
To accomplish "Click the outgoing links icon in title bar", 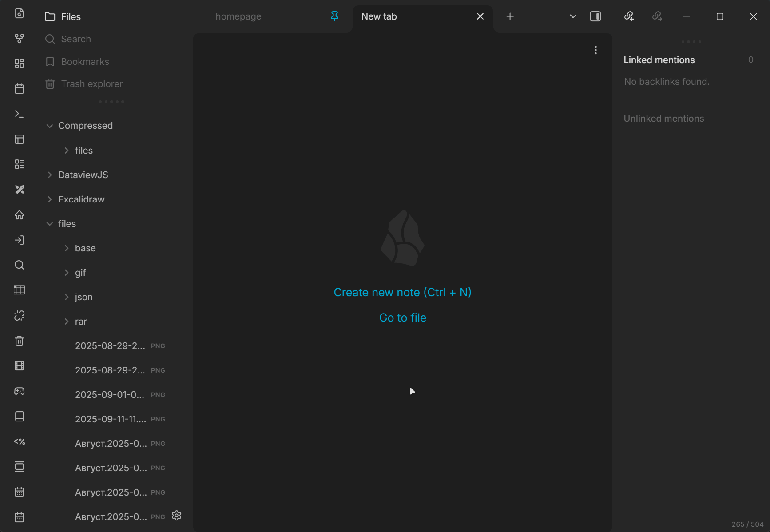I will tap(657, 16).
